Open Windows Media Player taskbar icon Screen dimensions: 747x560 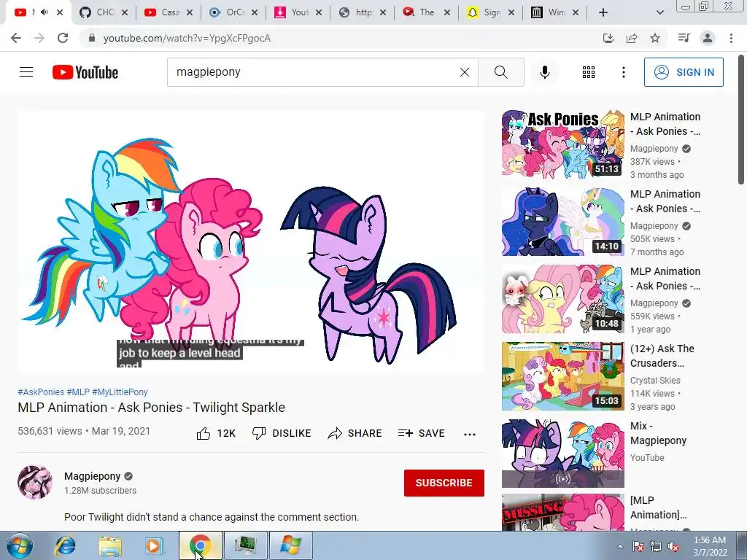tap(155, 545)
